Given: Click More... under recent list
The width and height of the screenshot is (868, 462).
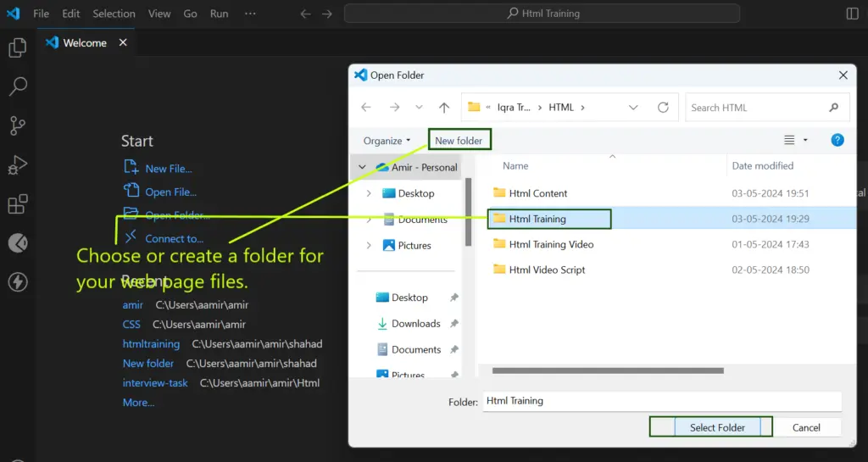Looking at the screenshot, I should (138, 403).
